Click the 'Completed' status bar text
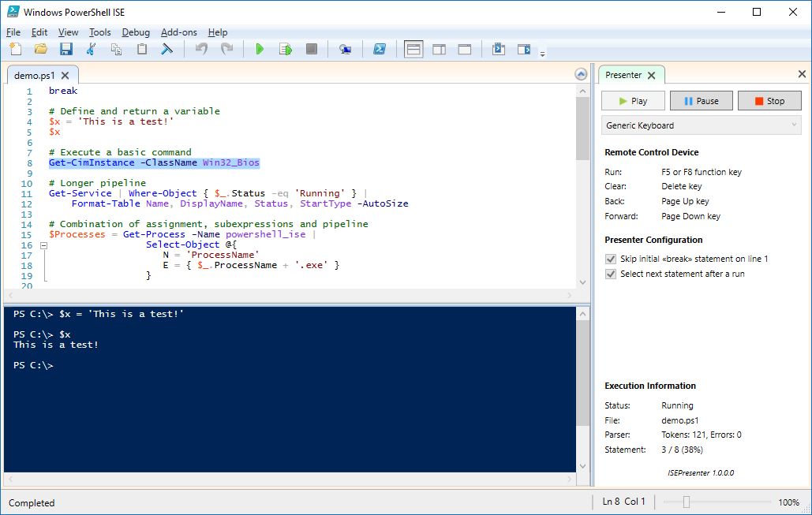812x515 pixels. 32,503
